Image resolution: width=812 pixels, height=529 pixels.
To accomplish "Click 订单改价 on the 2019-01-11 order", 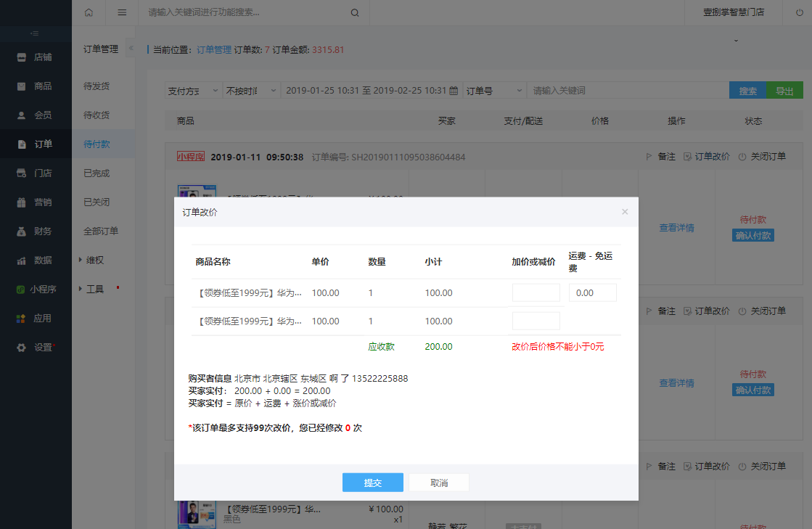I will (x=706, y=156).
